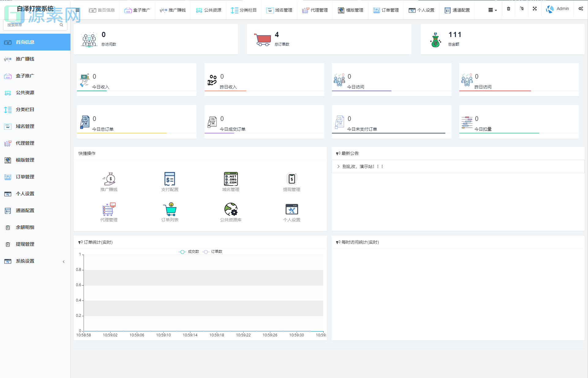
Task: Click the sidebar menu search field
Action: click(32, 25)
